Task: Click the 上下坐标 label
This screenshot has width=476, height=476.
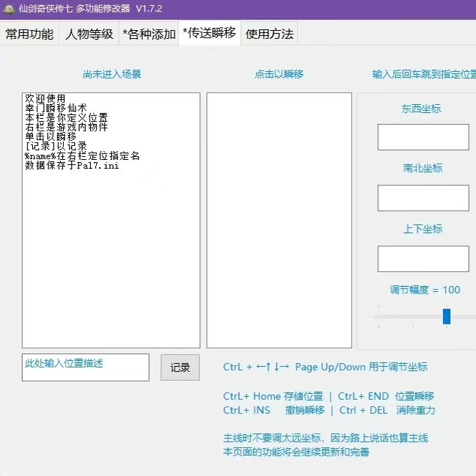Action: coord(422,229)
